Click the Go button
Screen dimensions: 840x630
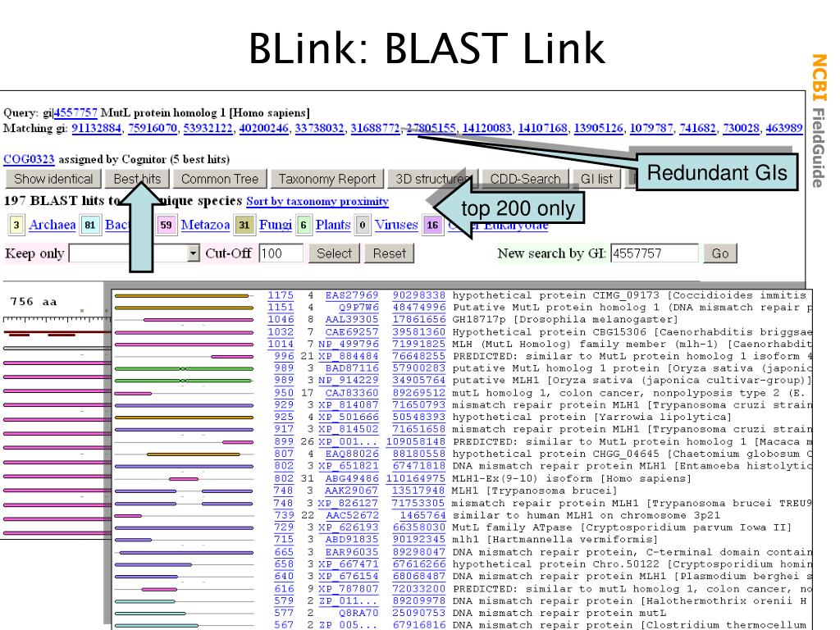pos(720,253)
